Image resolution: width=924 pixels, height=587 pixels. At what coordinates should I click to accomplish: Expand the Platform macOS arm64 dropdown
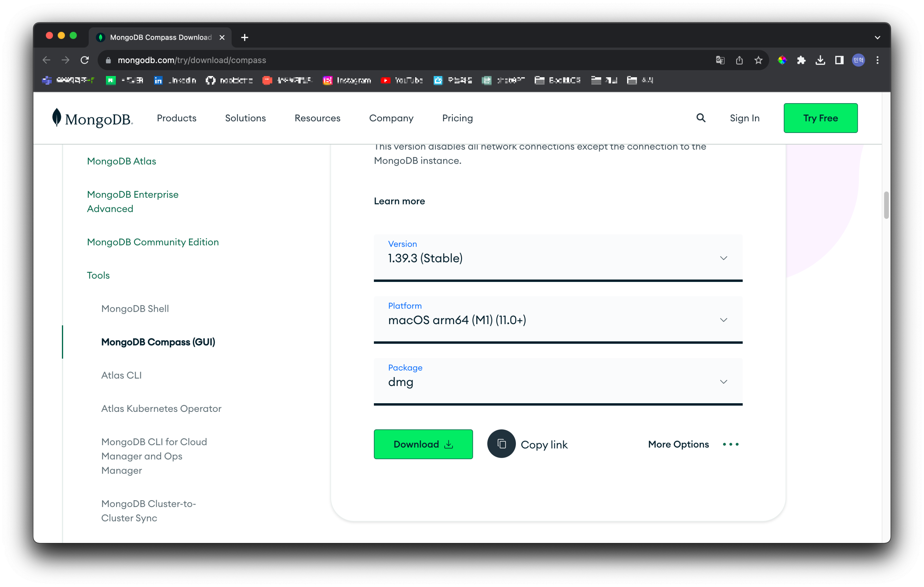[x=558, y=320]
